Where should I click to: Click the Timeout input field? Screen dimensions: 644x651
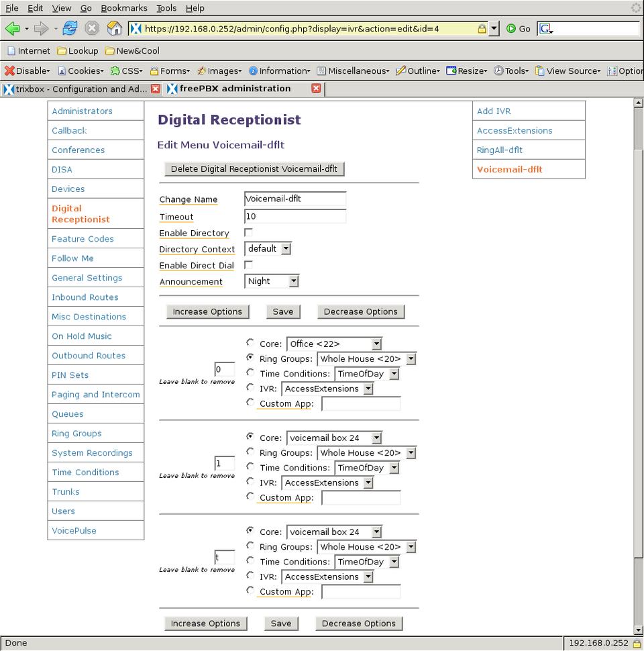[x=295, y=217]
